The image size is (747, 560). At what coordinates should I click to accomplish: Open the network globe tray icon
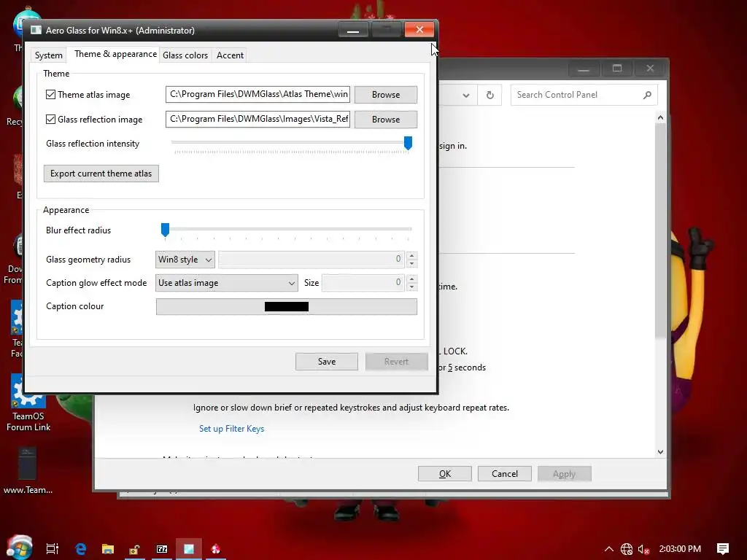[627, 549]
